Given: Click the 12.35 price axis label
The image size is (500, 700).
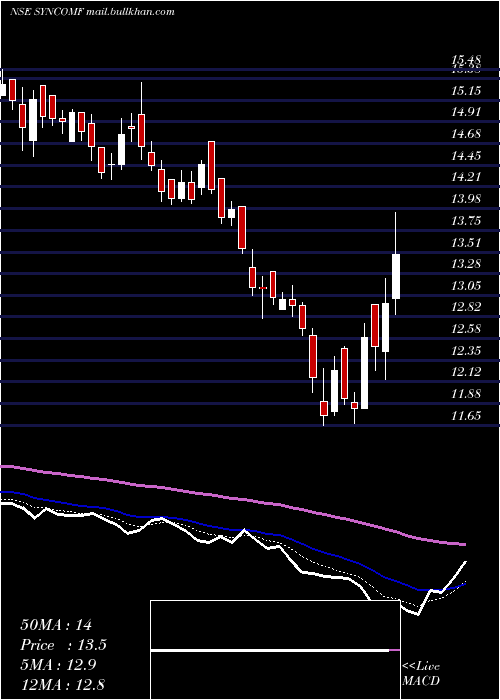Looking at the screenshot, I should tap(466, 351).
